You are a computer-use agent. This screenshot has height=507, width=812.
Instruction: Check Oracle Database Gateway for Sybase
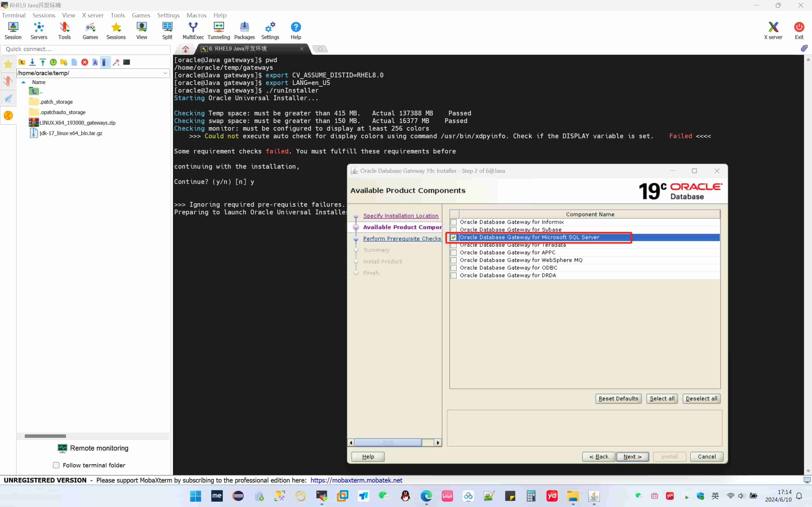pyautogui.click(x=454, y=230)
